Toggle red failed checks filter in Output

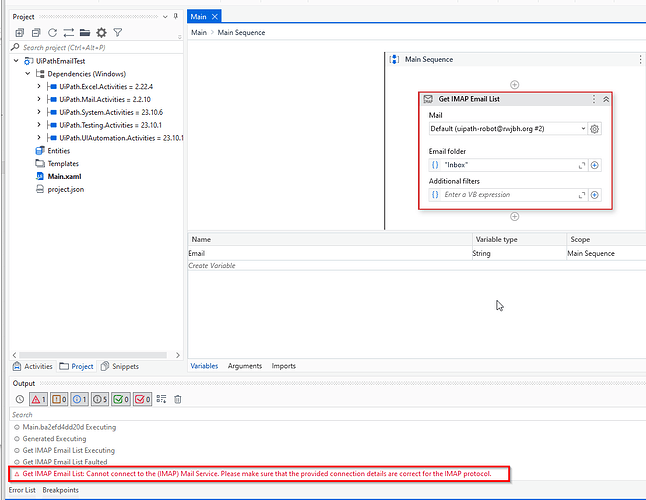[x=143, y=399]
